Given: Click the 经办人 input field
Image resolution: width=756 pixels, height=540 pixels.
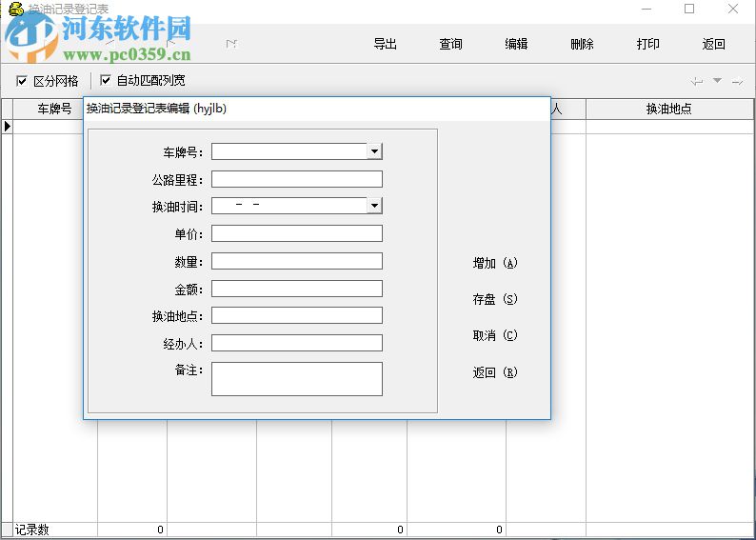Looking at the screenshot, I should 297,343.
